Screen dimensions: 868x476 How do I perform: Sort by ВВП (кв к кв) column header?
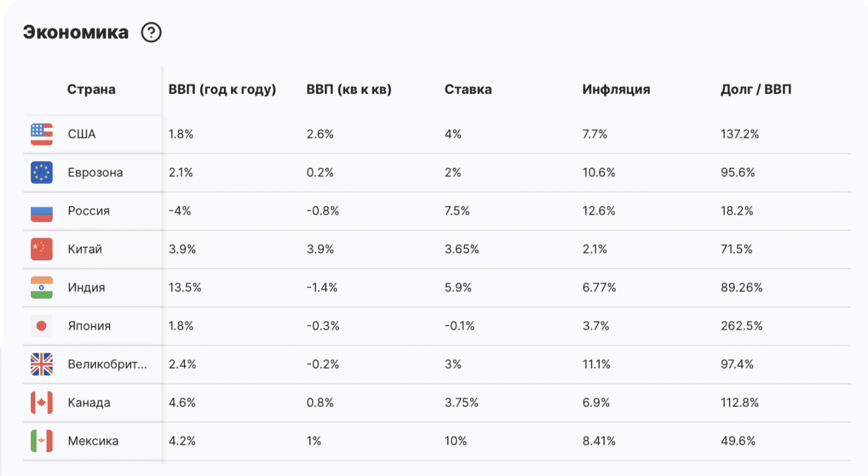[349, 90]
